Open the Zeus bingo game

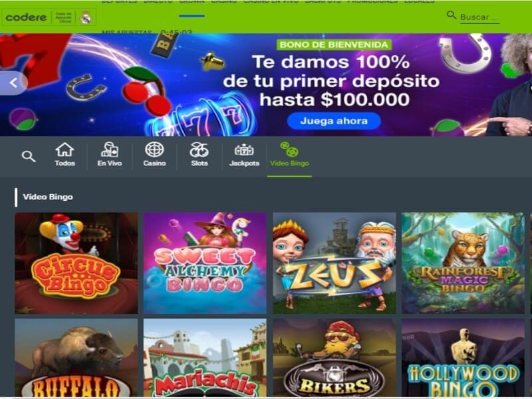tap(334, 263)
